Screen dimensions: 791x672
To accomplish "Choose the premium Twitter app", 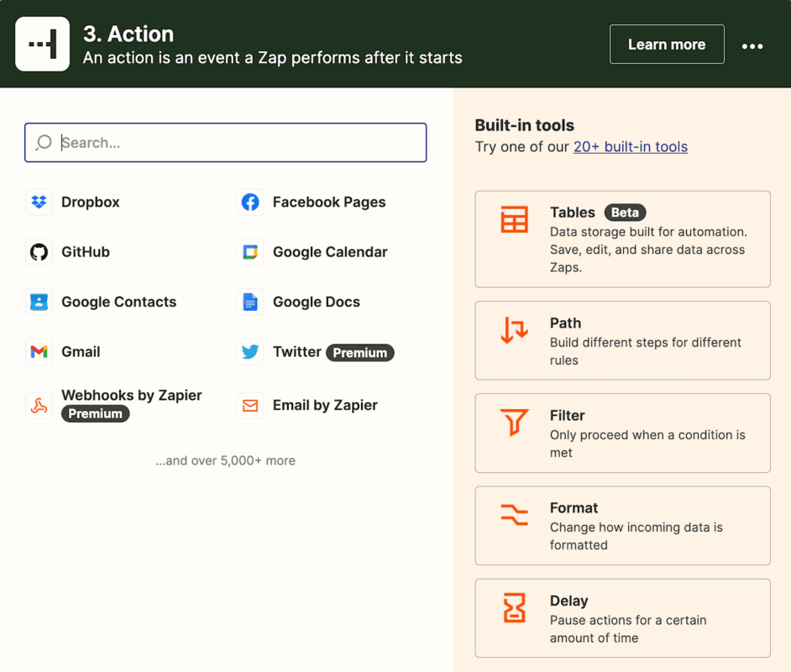I will point(296,351).
